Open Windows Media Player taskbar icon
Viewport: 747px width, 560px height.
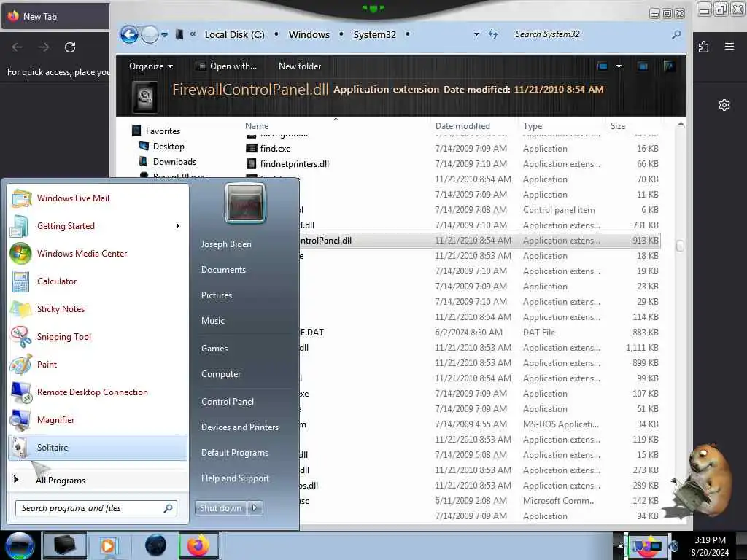click(x=108, y=545)
